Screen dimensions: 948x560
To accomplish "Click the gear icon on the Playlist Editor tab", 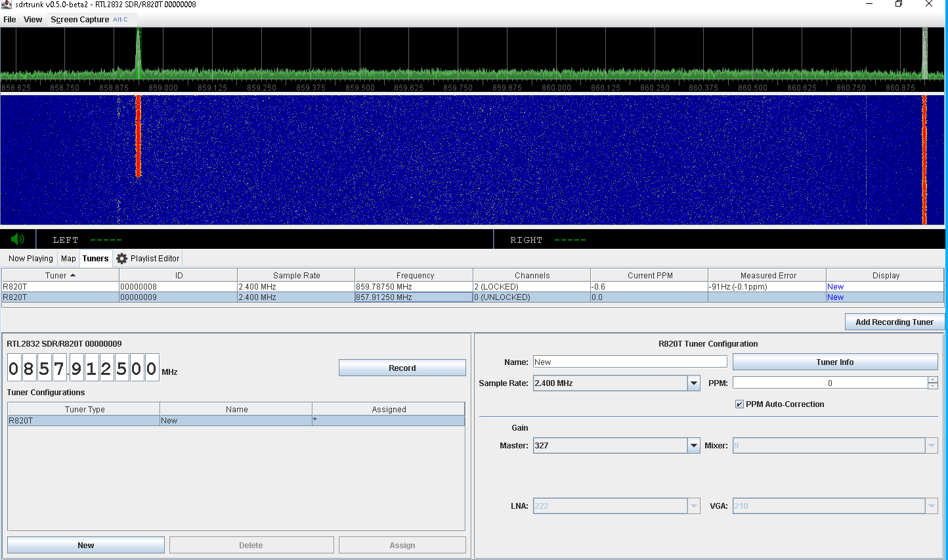I will coord(121,258).
